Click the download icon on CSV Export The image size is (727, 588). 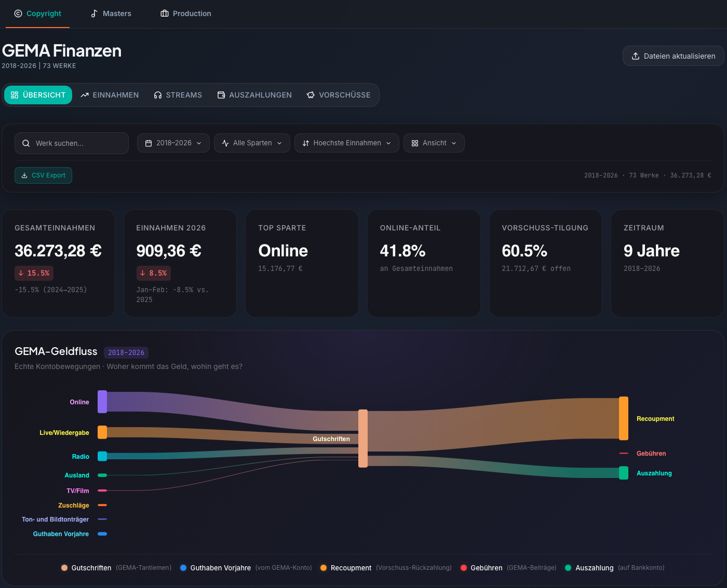coord(24,175)
